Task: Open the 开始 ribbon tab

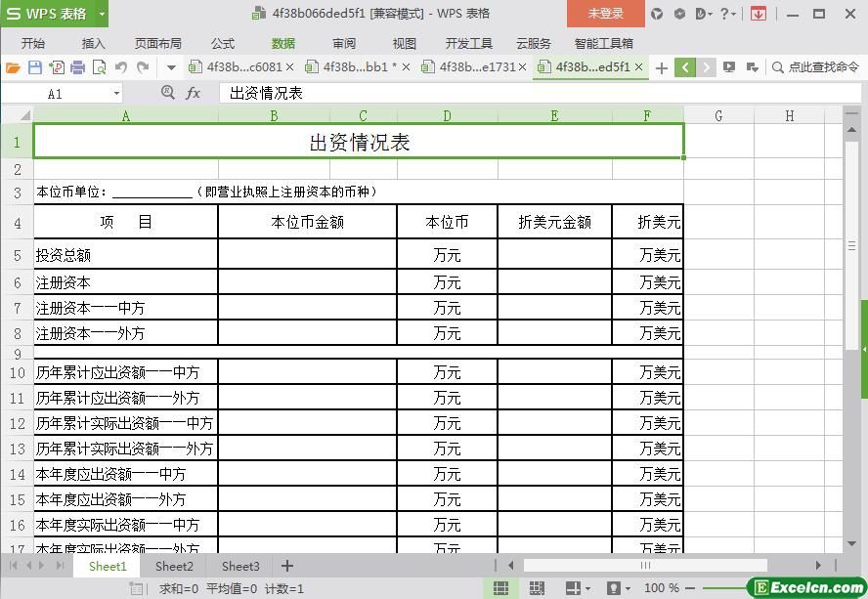Action: (33, 43)
